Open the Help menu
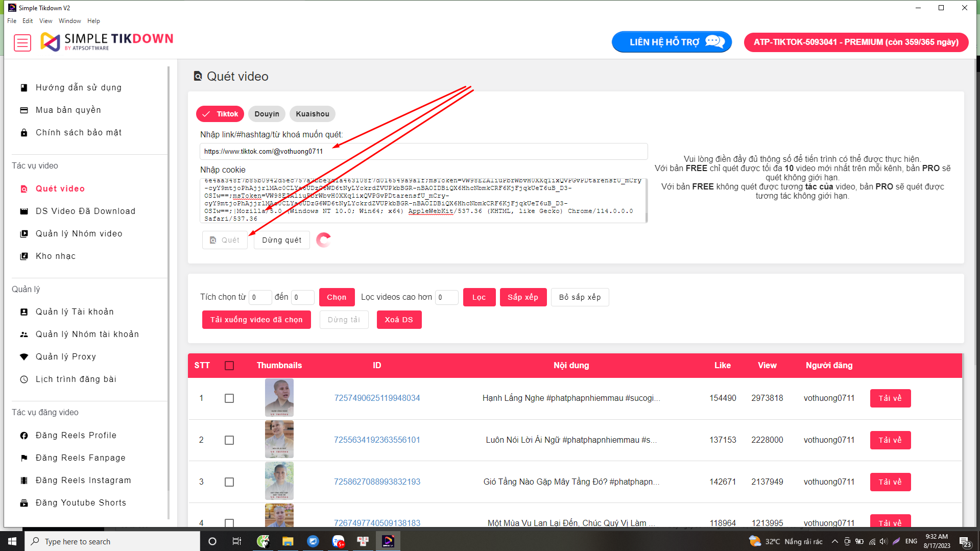 click(93, 21)
